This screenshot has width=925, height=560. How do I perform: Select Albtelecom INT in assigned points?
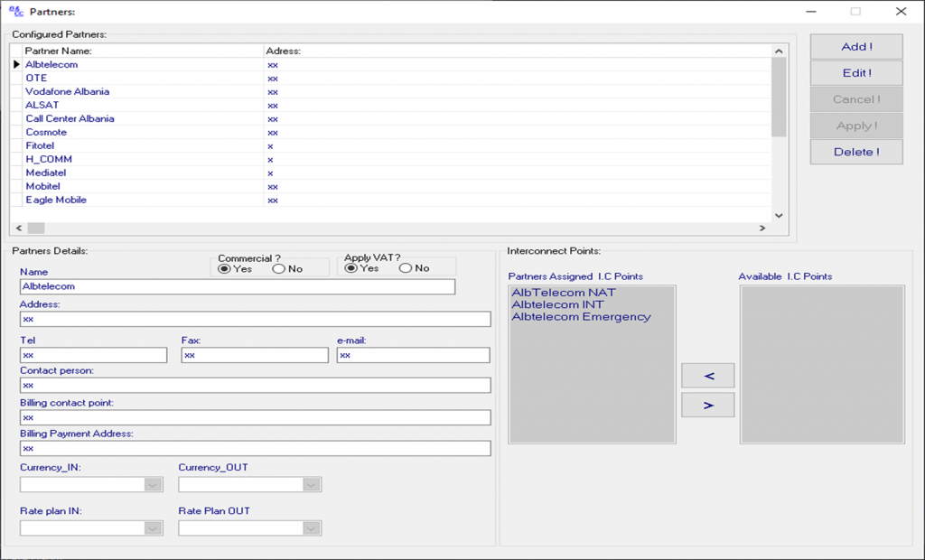tap(557, 305)
